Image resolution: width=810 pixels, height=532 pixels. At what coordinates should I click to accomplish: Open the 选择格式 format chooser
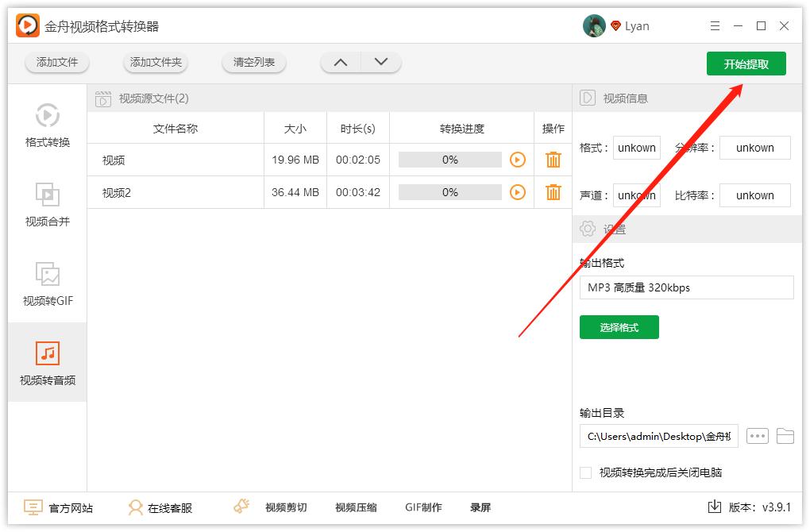[x=619, y=326]
